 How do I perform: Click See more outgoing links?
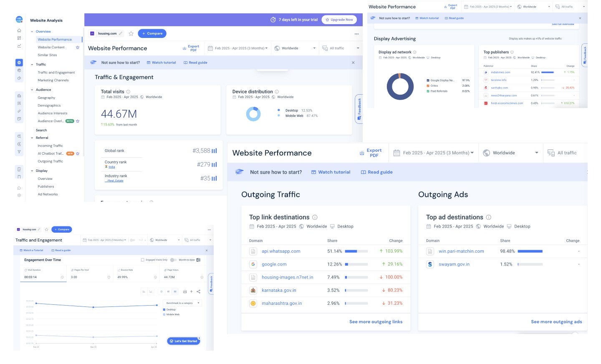coord(376,322)
